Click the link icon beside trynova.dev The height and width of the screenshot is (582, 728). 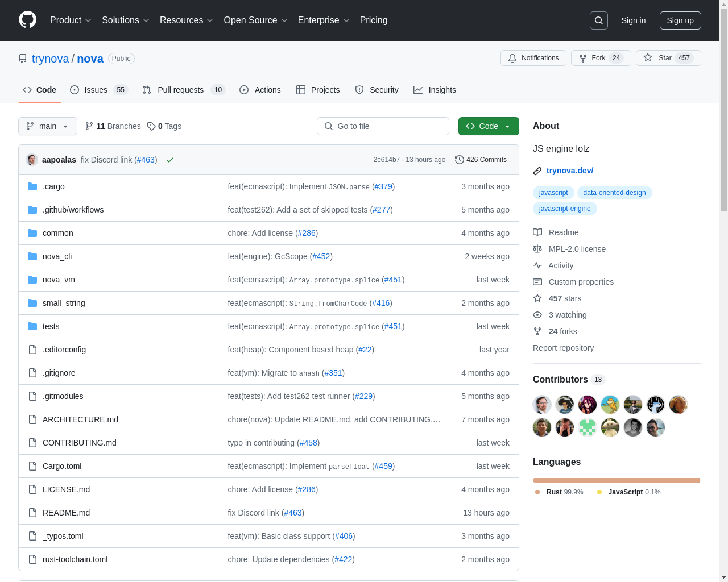[537, 171]
